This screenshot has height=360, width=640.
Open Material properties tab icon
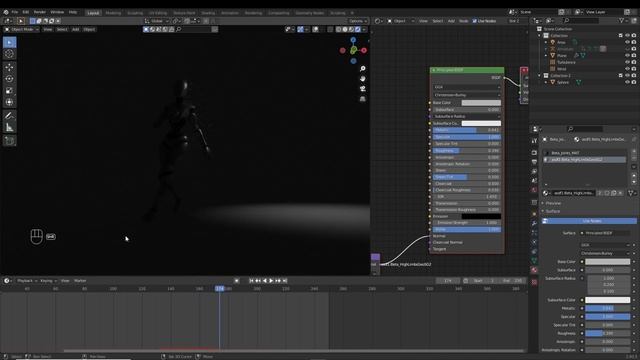coord(534,270)
